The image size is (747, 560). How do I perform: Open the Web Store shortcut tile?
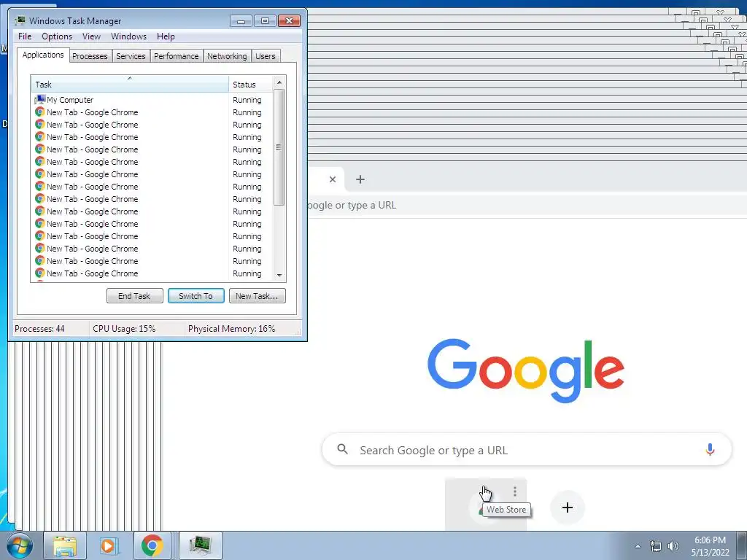[x=485, y=504]
